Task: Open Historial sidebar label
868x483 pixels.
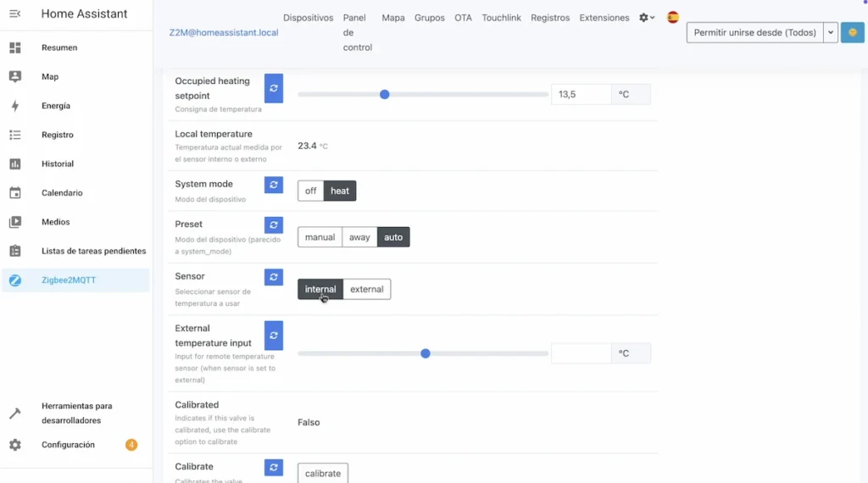Action: [x=58, y=164]
